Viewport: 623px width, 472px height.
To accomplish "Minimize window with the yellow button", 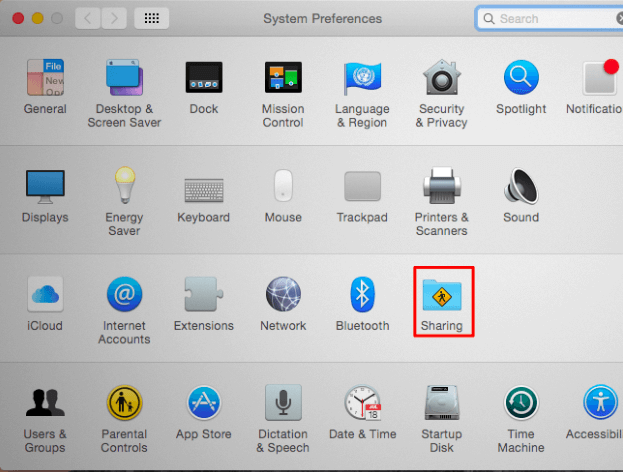I will (37, 18).
